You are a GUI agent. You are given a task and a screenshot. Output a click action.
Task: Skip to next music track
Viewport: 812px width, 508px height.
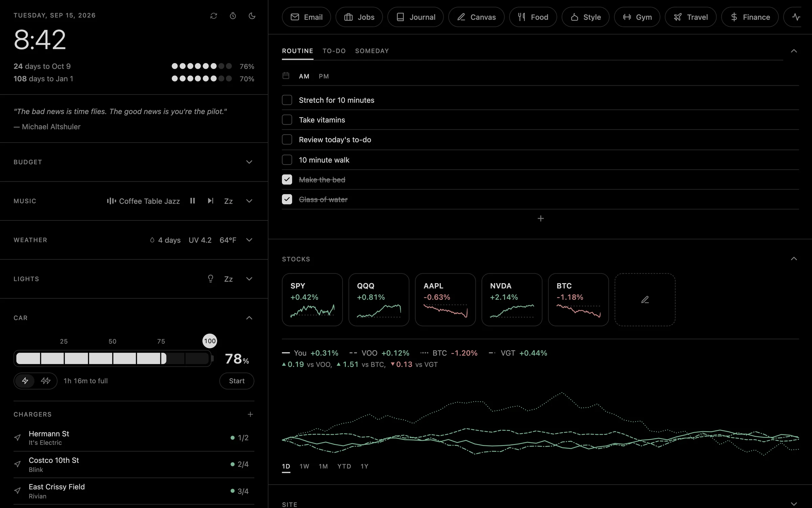210,201
